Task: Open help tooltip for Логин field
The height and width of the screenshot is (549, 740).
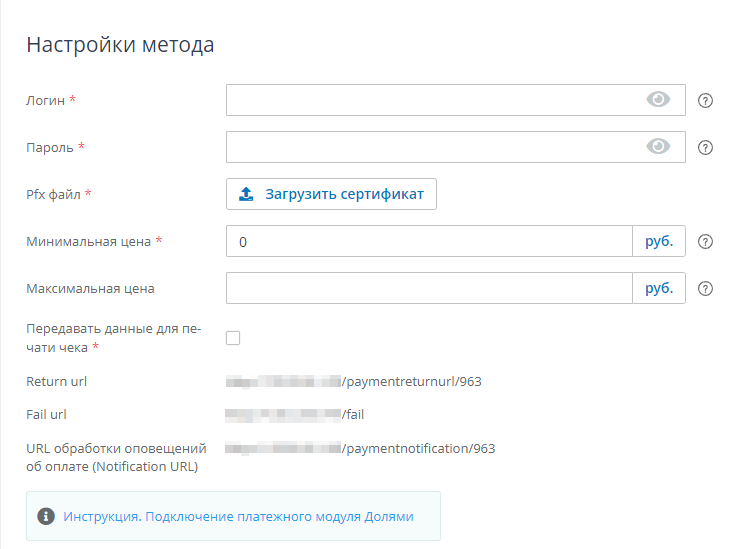Action: [x=705, y=100]
